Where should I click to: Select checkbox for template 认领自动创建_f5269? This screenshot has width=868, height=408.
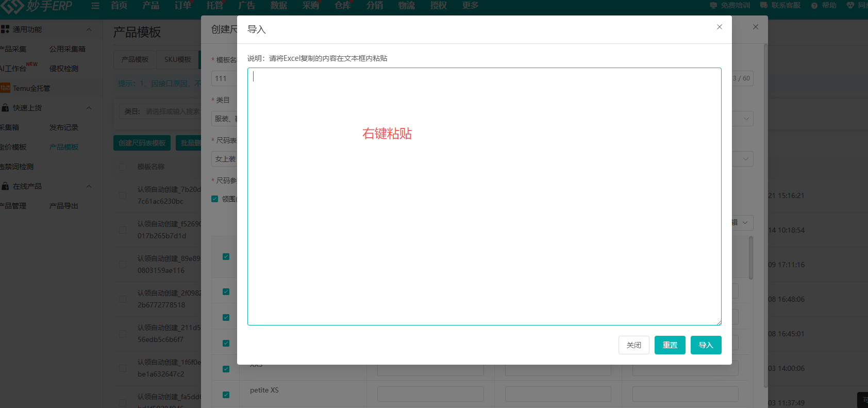pyautogui.click(x=123, y=230)
